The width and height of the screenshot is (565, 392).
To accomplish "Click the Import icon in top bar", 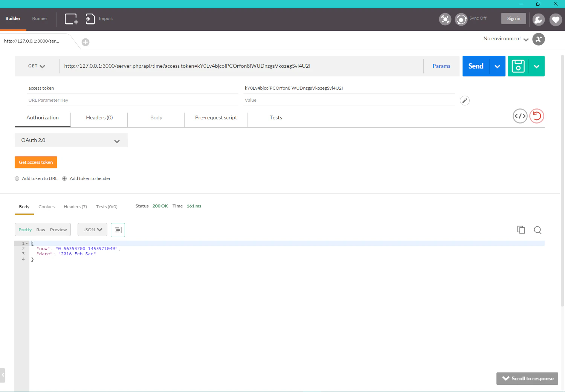I will (90, 19).
